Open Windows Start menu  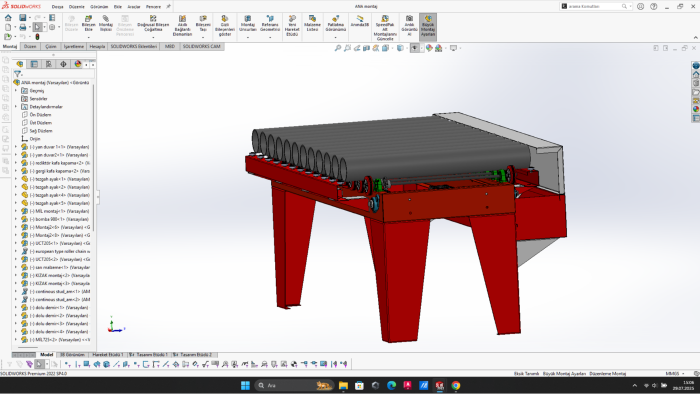pos(245,386)
